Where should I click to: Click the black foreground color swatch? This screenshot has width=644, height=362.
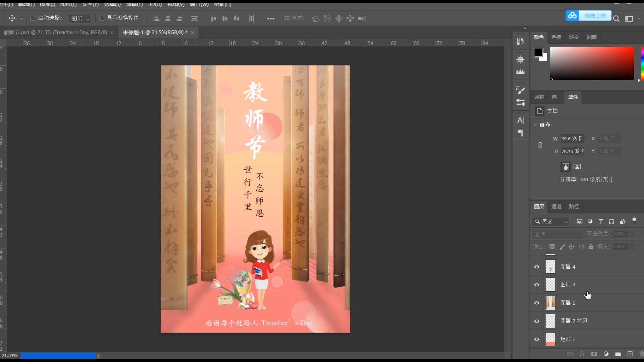[x=539, y=53]
